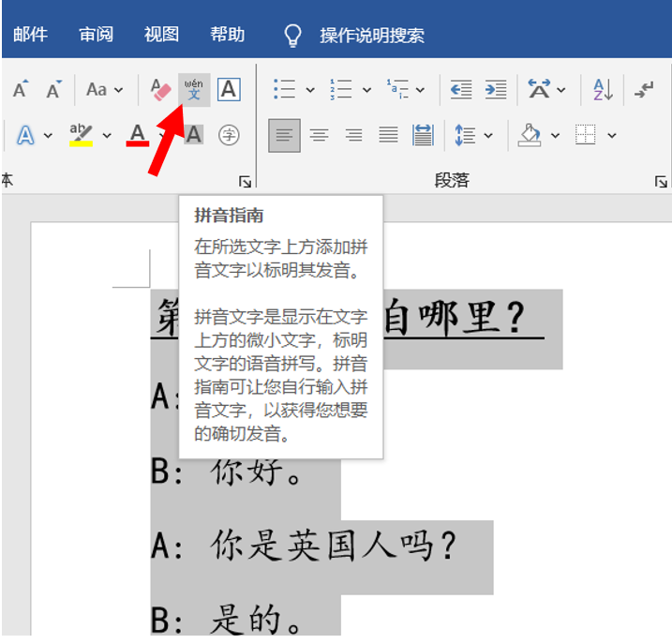Click the Borders grid icon

click(x=586, y=135)
